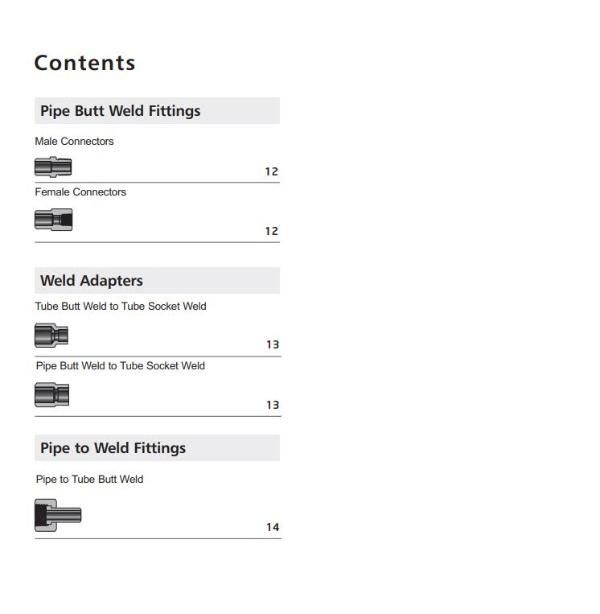This screenshot has height=614, width=600.
Task: Click page 13 for Tube Butt Weld adapter
Action: (x=273, y=345)
